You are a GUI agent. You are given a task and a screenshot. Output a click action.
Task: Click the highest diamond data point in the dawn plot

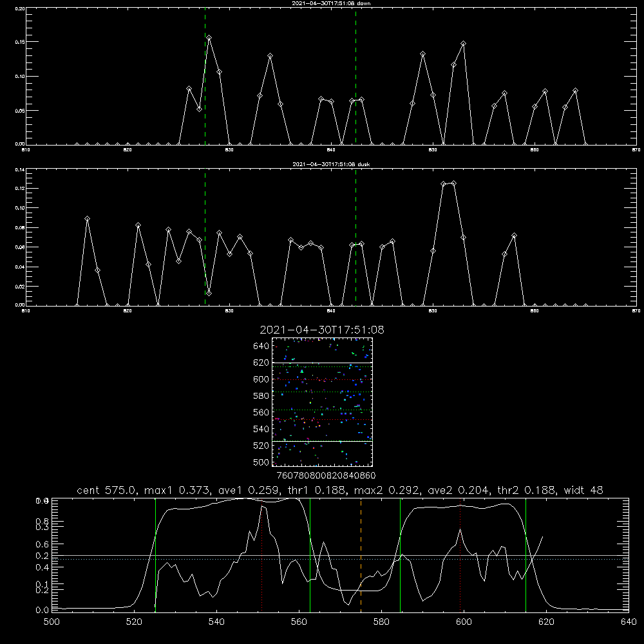point(209,38)
